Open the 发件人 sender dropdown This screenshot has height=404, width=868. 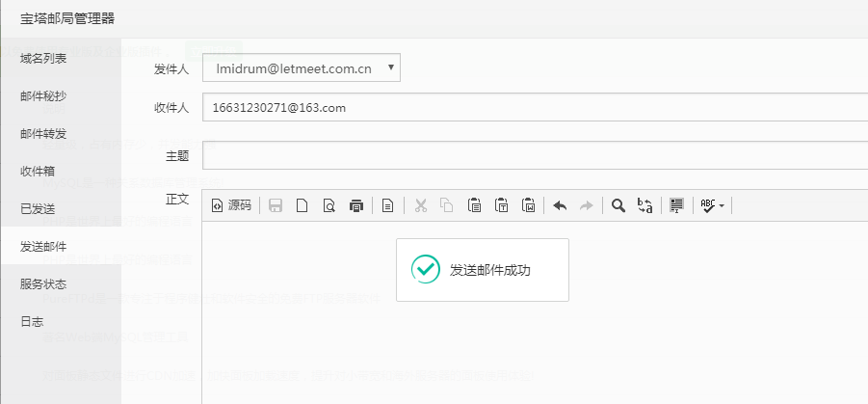coord(302,67)
